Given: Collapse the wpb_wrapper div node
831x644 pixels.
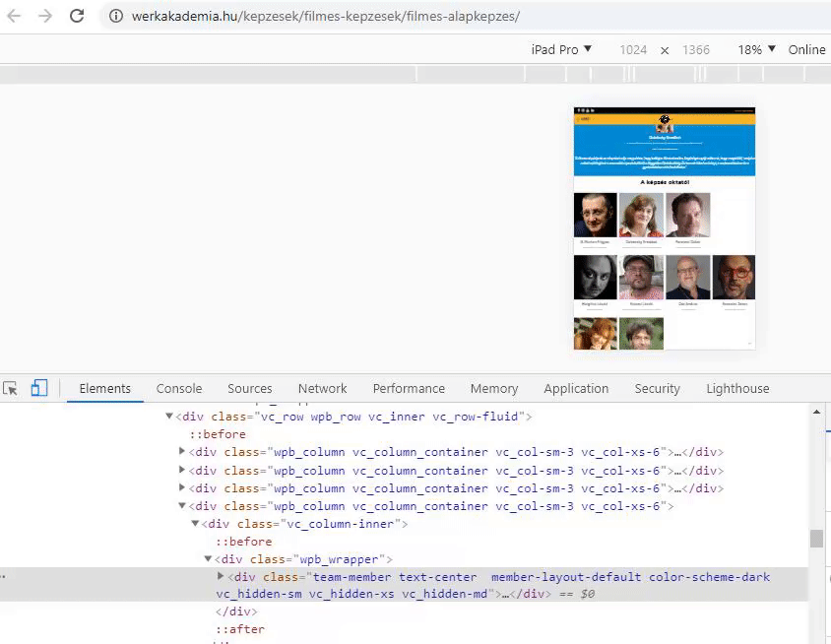Looking at the screenshot, I should (x=209, y=559).
